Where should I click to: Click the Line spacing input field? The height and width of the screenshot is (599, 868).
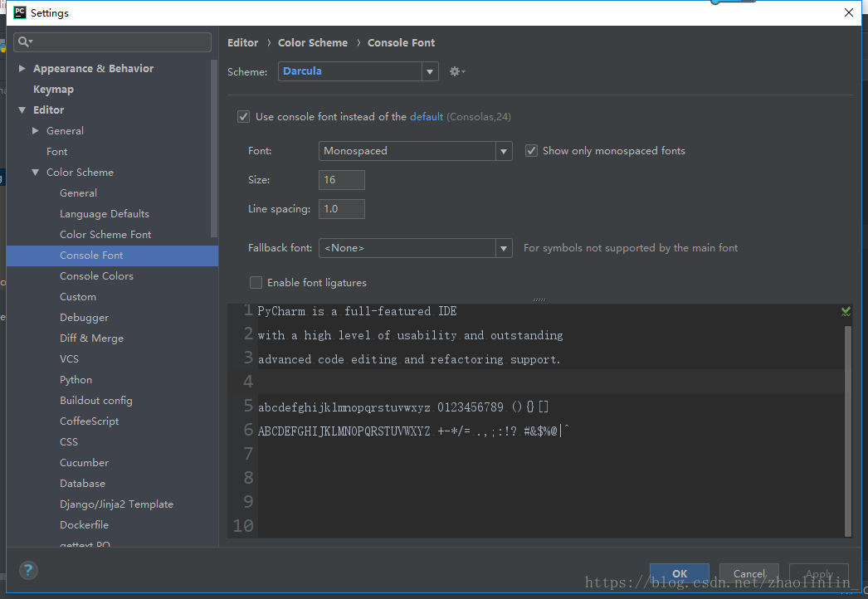tap(342, 209)
